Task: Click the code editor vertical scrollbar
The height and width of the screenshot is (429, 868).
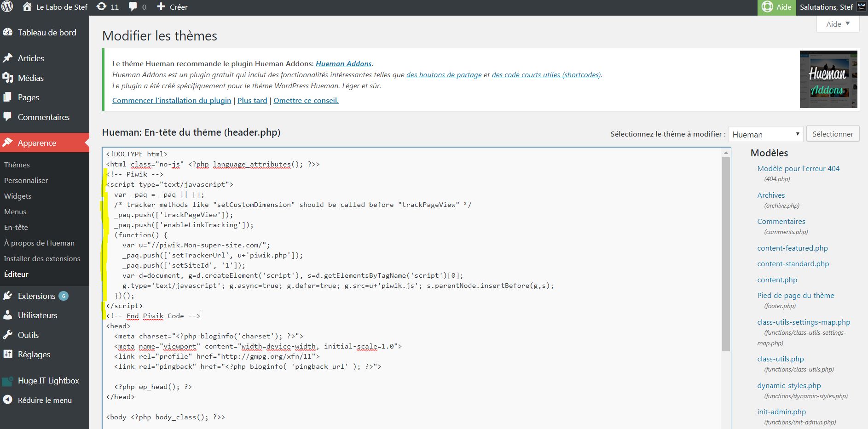Action: 726,254
